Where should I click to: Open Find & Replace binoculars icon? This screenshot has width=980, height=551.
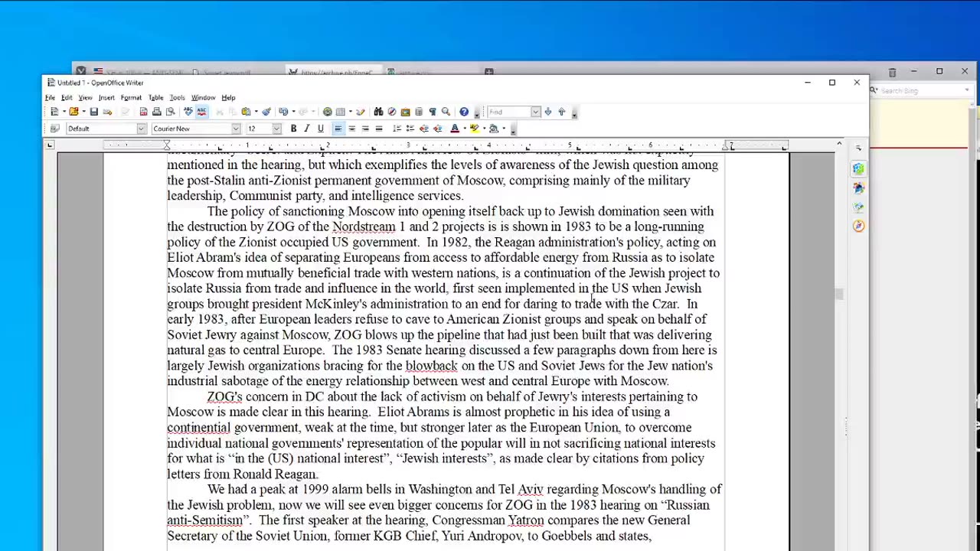pyautogui.click(x=378, y=112)
